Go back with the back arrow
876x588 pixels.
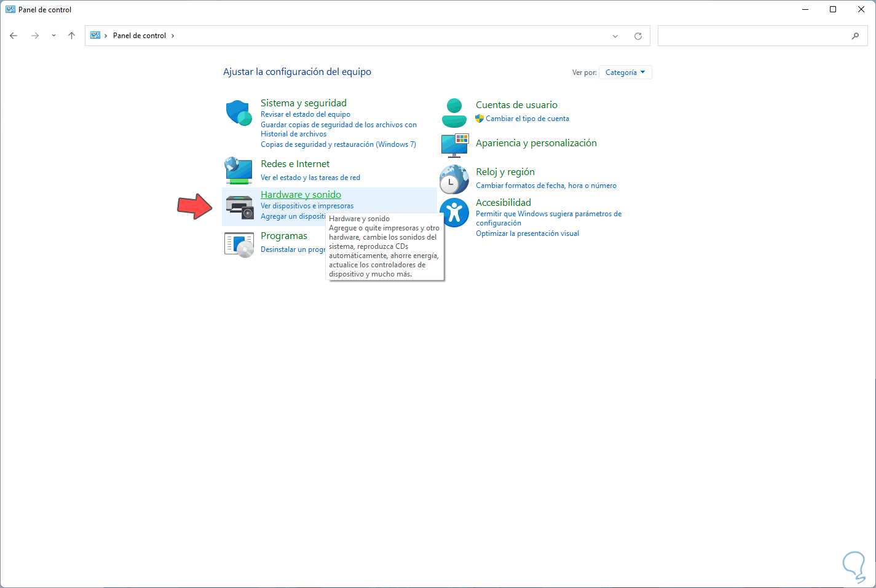[x=14, y=36]
